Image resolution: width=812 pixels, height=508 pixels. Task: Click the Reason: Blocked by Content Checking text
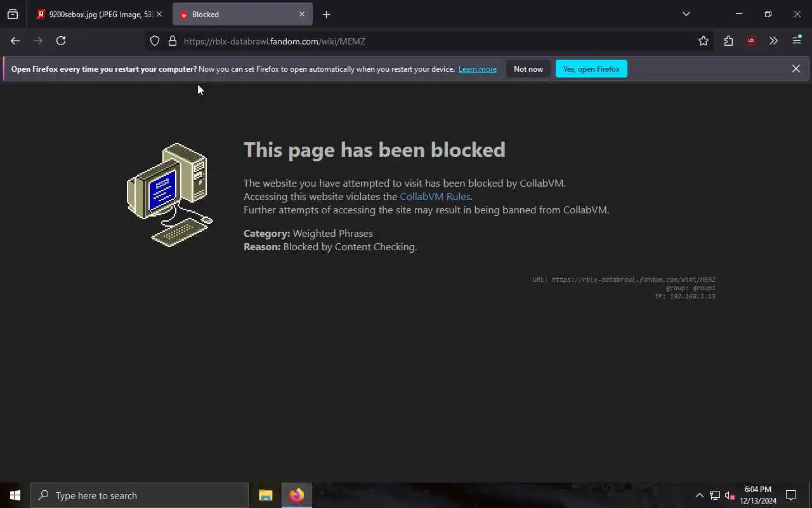pos(331,247)
